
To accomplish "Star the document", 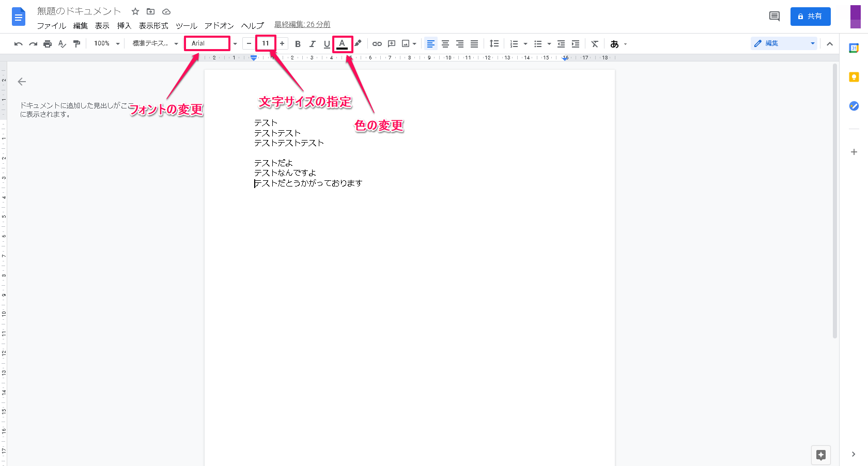I will point(135,11).
